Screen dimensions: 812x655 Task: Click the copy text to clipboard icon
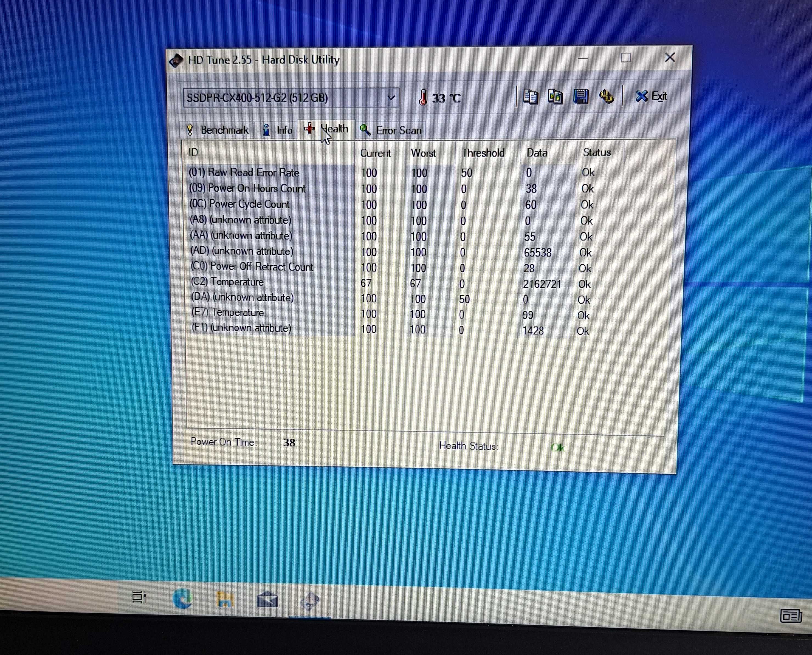530,97
